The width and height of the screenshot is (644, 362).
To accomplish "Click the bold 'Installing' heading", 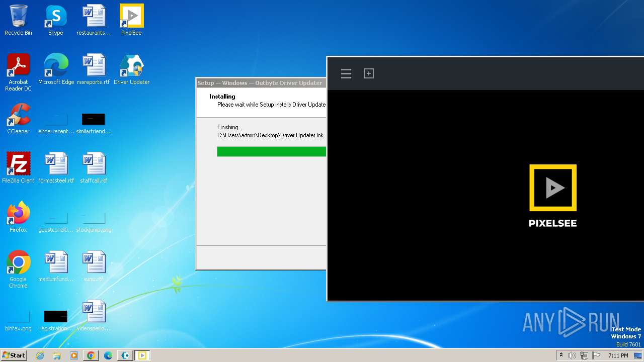I will click(222, 97).
